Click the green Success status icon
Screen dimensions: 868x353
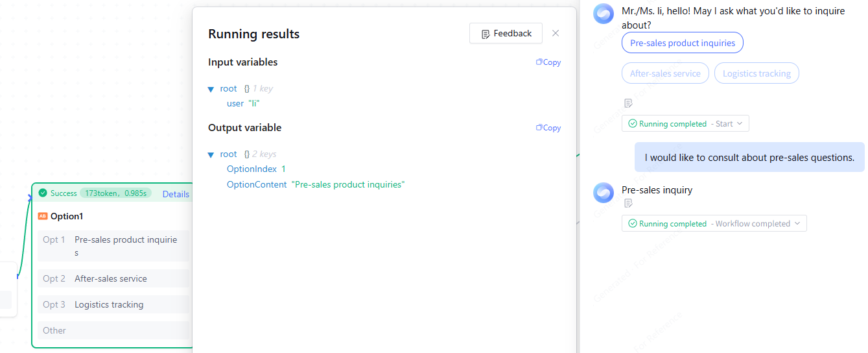coord(43,193)
